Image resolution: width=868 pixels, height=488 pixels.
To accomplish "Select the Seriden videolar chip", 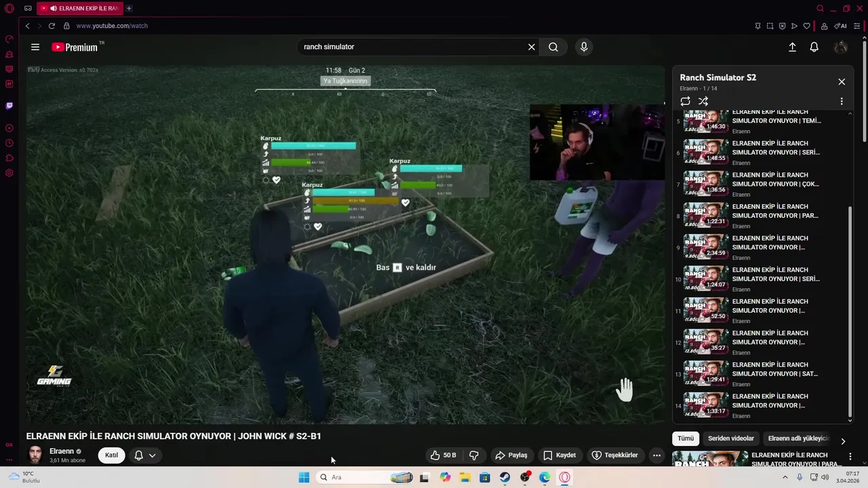I will click(x=731, y=439).
